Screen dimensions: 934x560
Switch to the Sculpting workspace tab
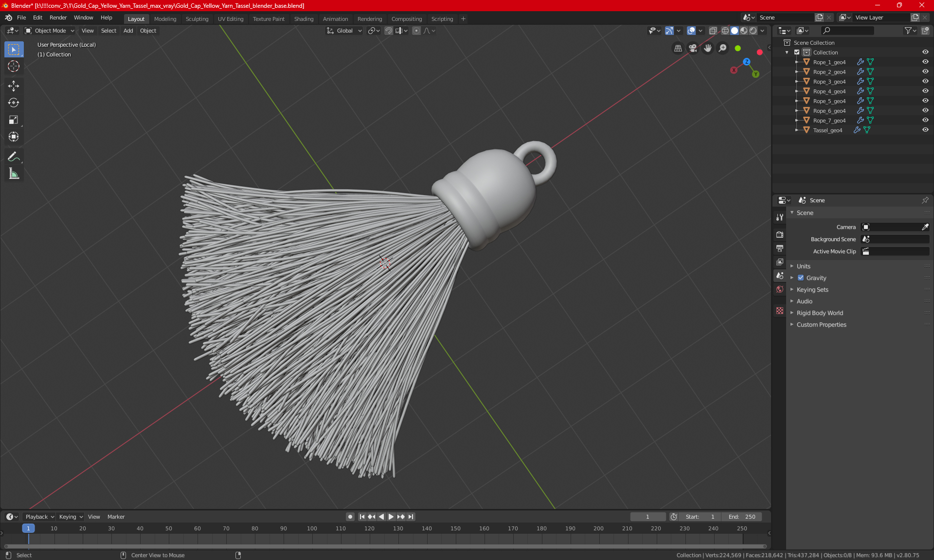(197, 19)
